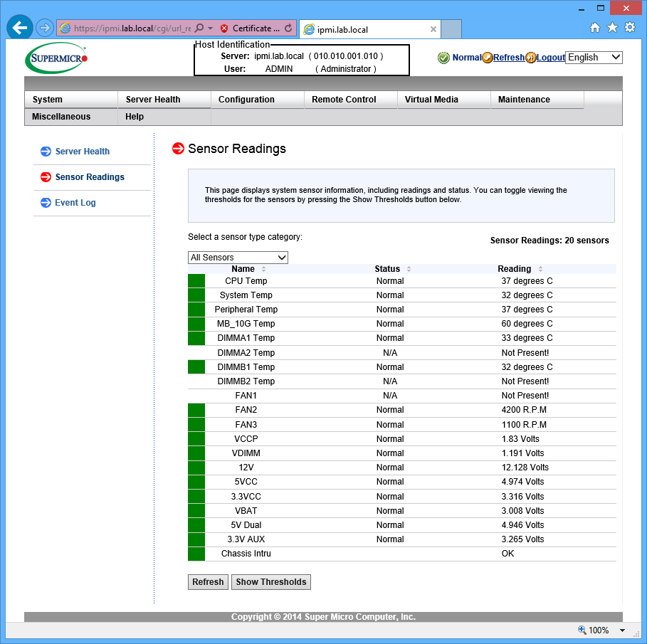Click the 3.3V AUX sensor name
The height and width of the screenshot is (644, 647).
pyautogui.click(x=246, y=539)
